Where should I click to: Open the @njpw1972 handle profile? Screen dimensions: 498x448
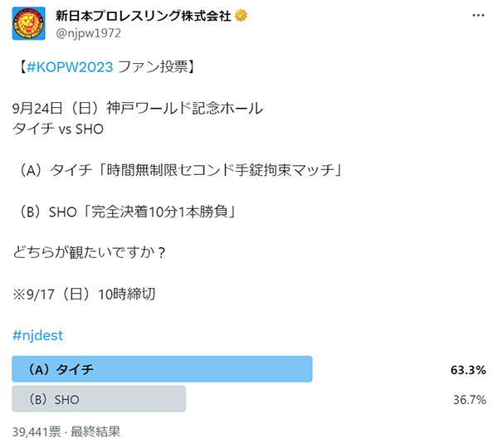point(88,33)
